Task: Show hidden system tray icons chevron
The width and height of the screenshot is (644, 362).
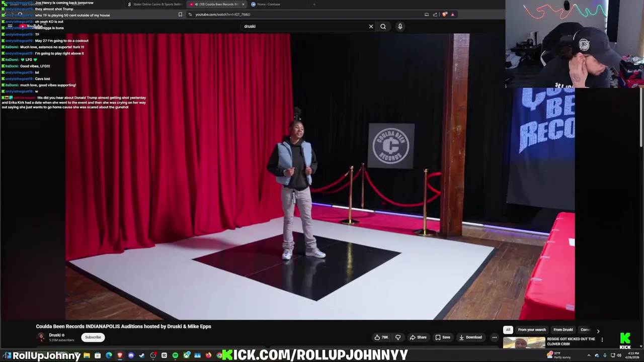Action: [589, 355]
